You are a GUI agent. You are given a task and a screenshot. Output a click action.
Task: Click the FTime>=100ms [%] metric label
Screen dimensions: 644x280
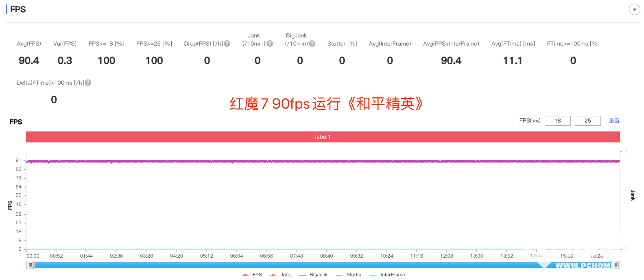pos(573,44)
